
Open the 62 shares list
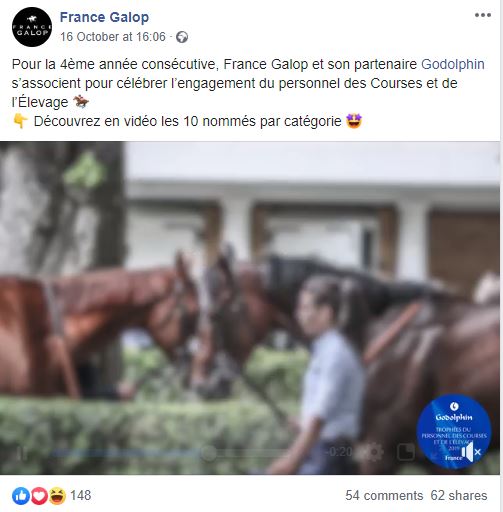(459, 496)
